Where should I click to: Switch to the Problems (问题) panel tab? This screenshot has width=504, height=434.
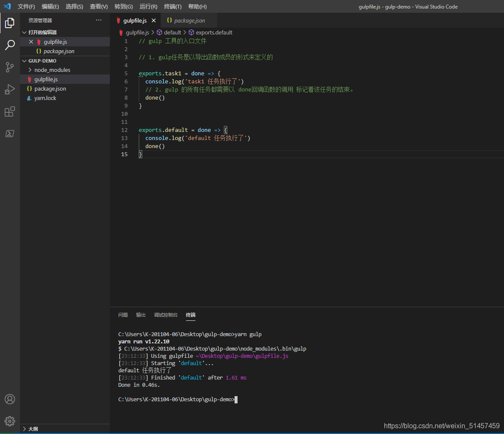point(123,315)
